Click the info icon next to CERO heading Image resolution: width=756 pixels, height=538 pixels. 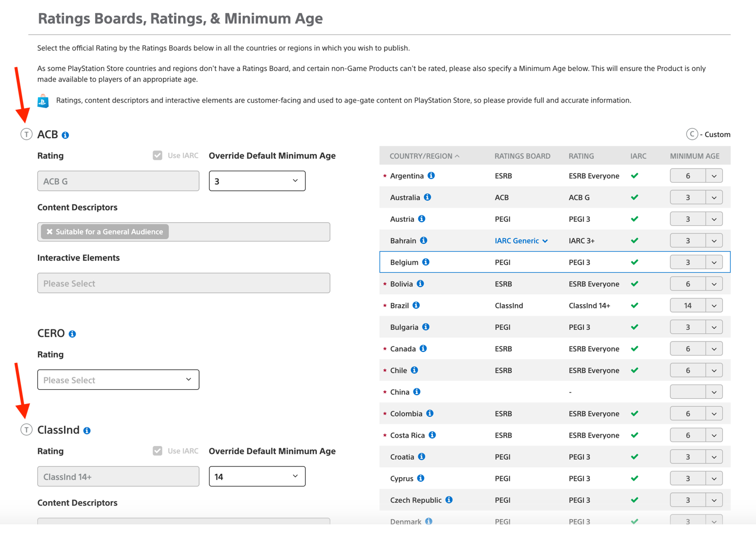[x=73, y=334]
